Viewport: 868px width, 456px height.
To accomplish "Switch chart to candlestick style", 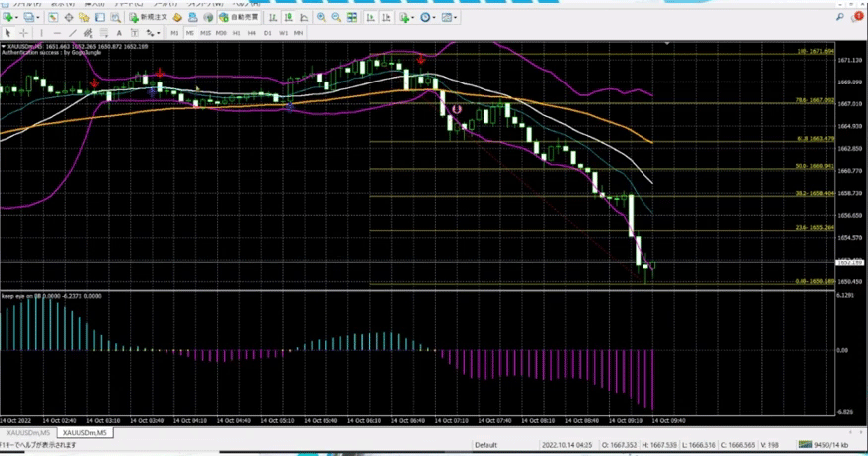I will (288, 18).
